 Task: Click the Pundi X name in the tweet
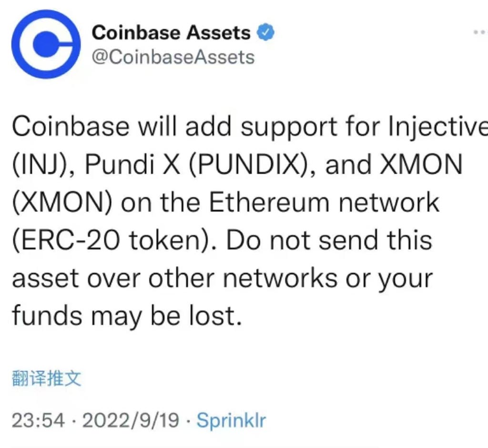(132, 164)
